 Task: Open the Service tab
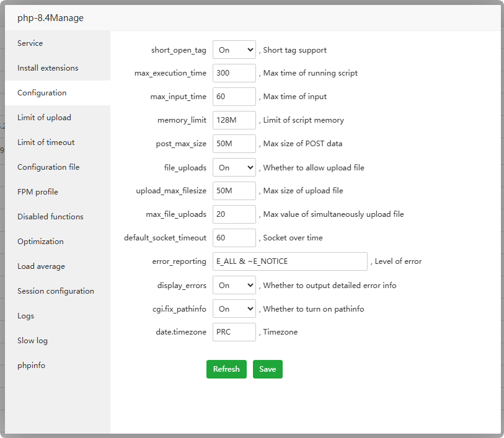30,43
